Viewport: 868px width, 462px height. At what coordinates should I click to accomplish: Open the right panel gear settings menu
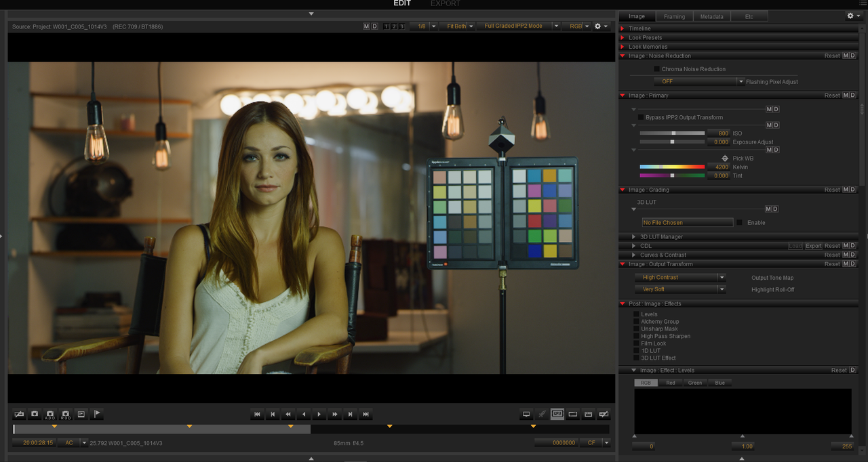[853, 16]
